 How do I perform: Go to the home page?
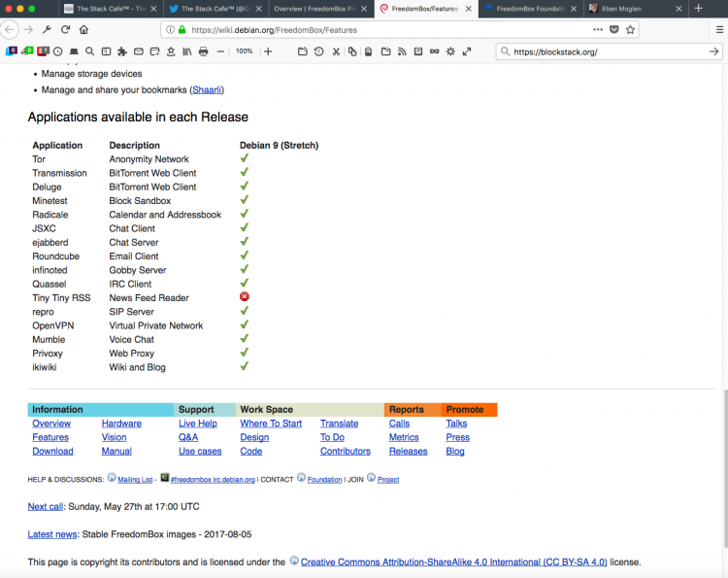83,30
